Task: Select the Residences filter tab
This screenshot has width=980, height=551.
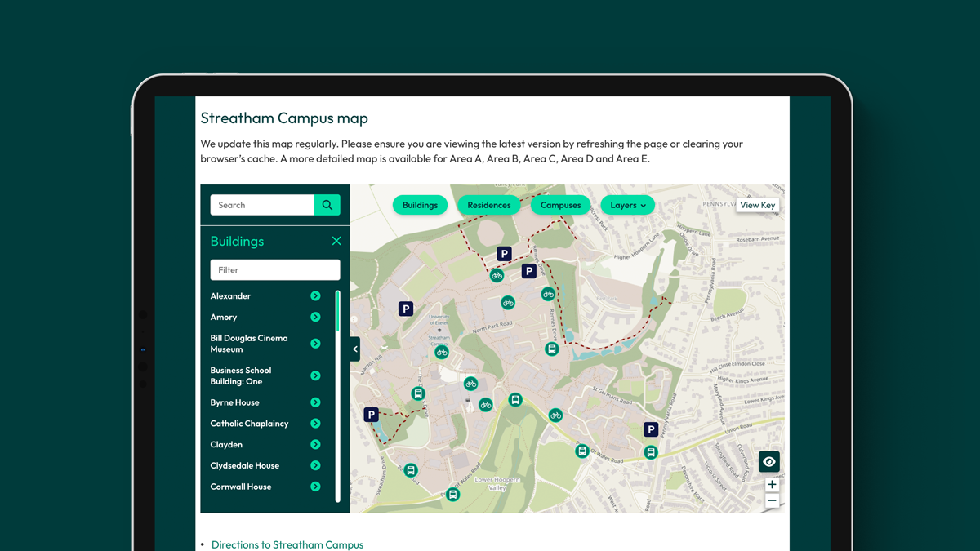Action: [488, 205]
